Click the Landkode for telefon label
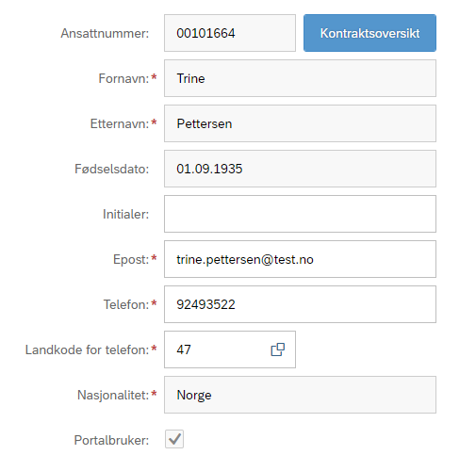Viewport: 476px width, 455px height. point(87,349)
